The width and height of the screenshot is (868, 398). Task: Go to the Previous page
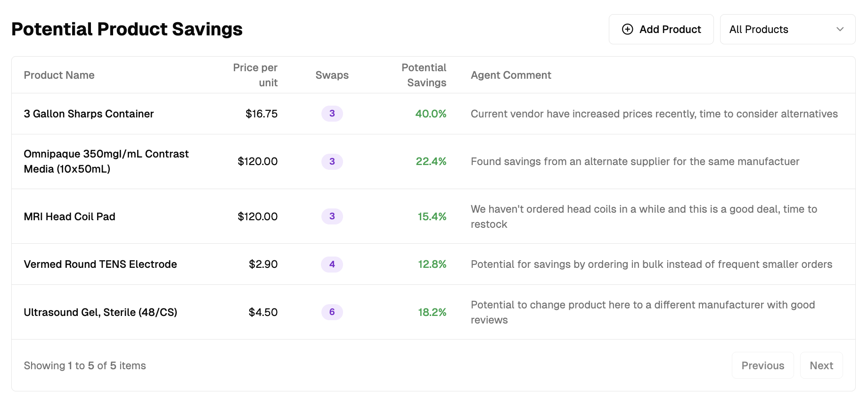[762, 365]
